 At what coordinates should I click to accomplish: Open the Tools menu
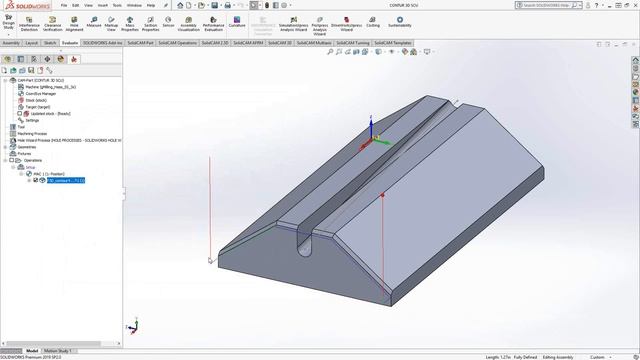(x=117, y=5)
